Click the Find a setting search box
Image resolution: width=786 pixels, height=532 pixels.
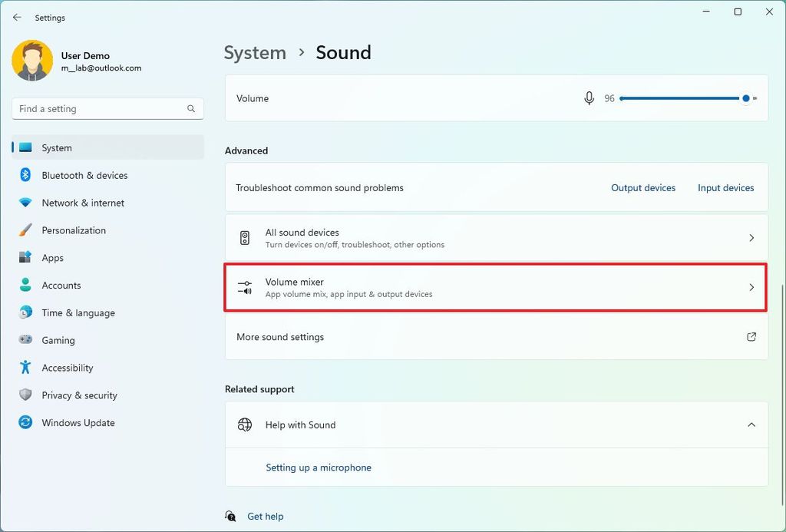tap(107, 108)
